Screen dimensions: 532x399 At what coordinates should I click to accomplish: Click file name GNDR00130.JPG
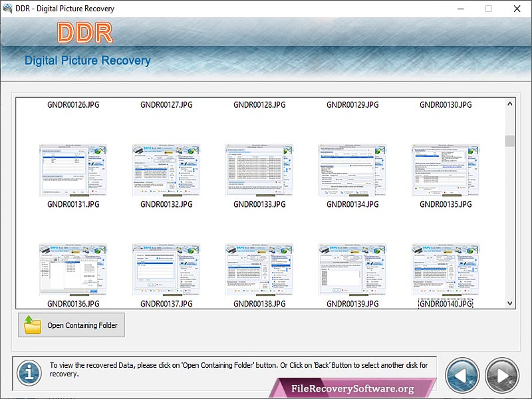(446, 105)
